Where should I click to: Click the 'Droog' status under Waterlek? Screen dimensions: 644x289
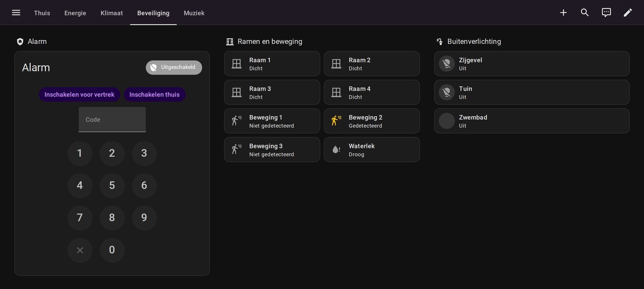(356, 154)
